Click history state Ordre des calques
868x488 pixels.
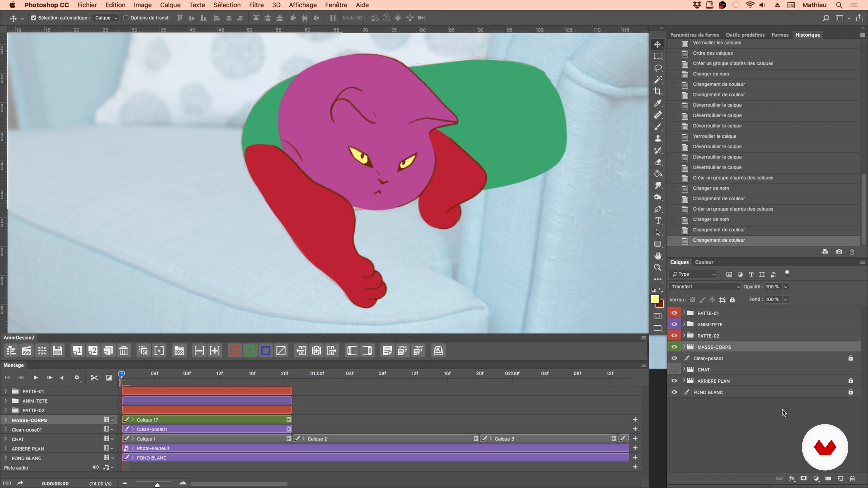713,53
